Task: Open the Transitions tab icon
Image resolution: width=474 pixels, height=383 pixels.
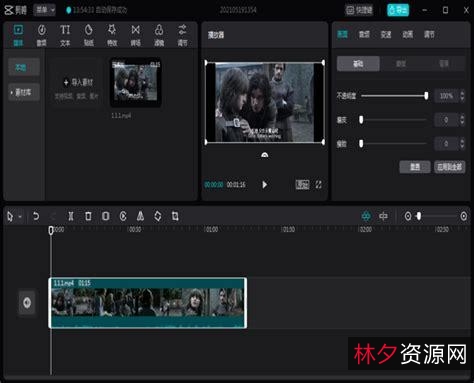Action: (135, 35)
